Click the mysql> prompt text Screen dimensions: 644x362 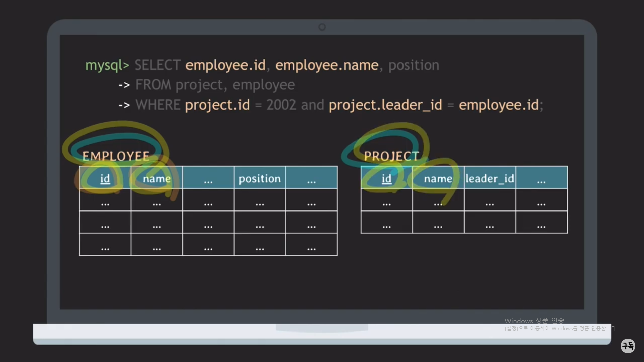click(107, 65)
